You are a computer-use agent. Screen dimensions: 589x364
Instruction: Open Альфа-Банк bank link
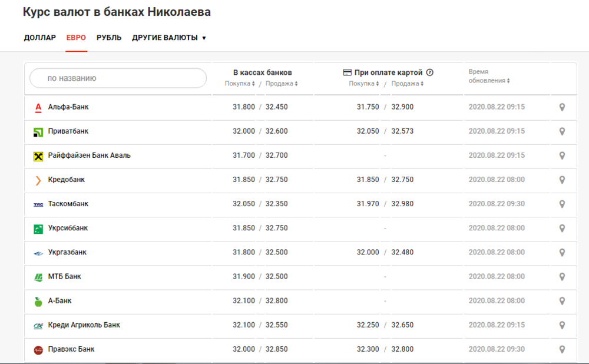tap(68, 107)
